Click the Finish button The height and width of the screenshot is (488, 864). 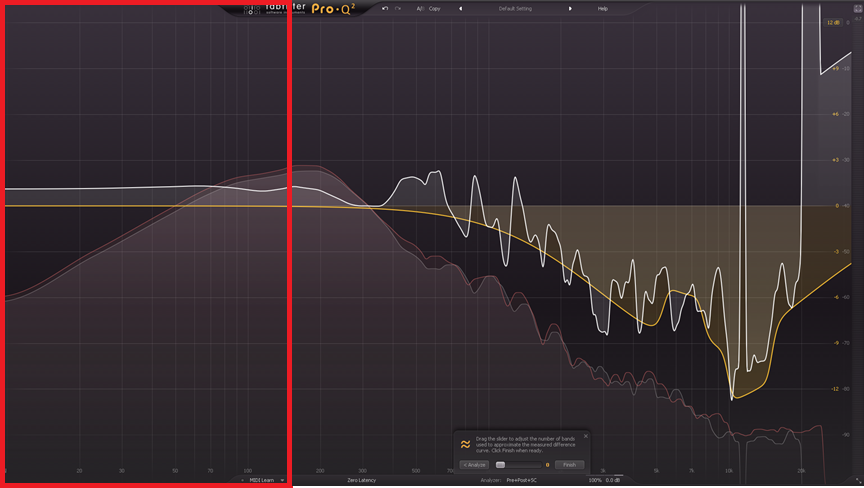[569, 465]
